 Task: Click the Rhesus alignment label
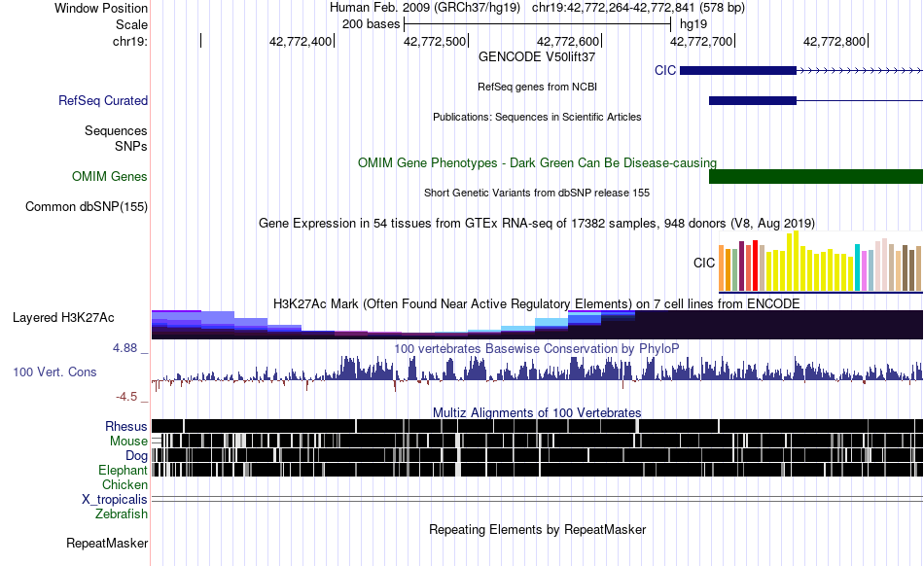tap(126, 426)
